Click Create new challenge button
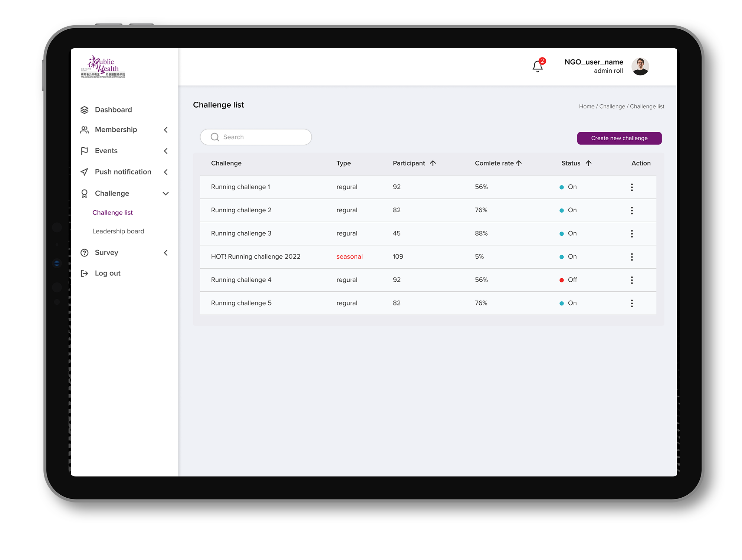Image resolution: width=742 pixels, height=560 pixels. pos(619,138)
